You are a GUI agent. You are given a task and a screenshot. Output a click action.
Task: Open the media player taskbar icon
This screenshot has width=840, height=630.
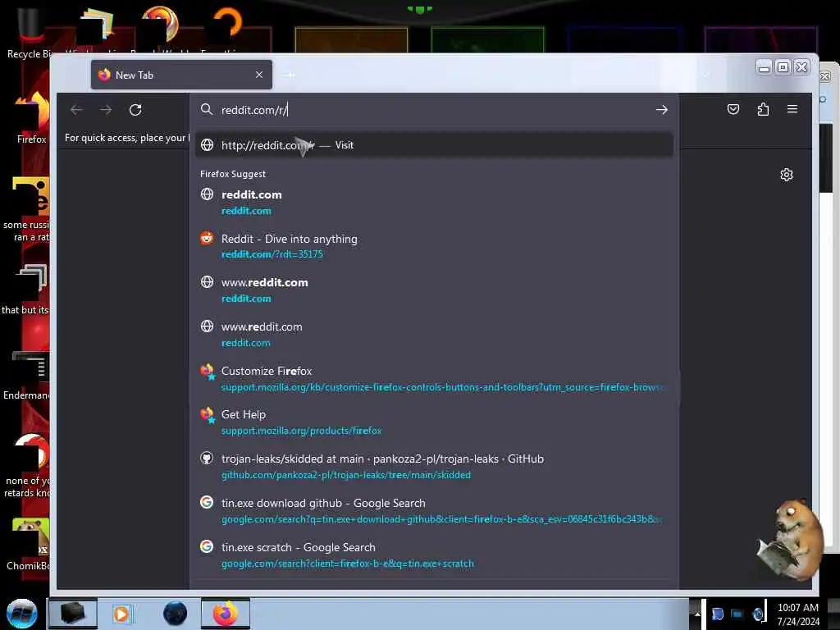[121, 614]
